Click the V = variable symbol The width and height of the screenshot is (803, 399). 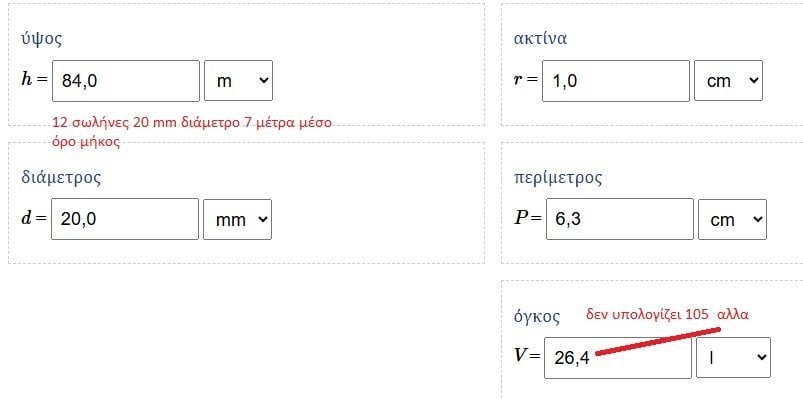coord(527,355)
